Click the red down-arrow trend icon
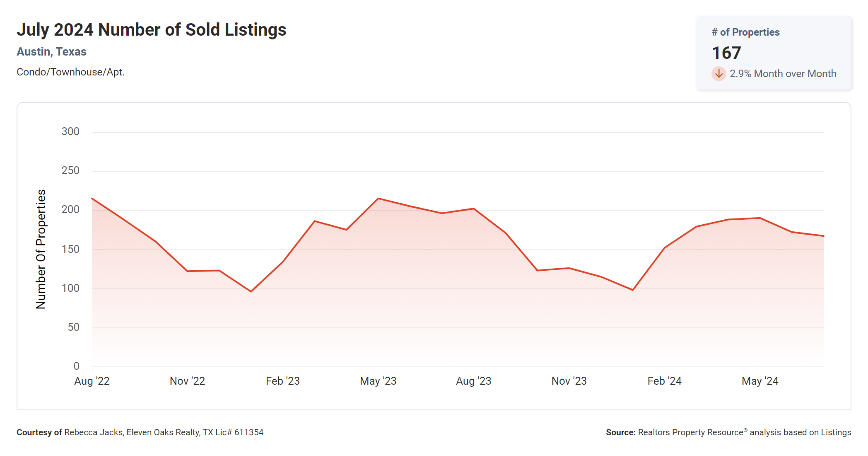Screen dimensions: 868x456 719,74
